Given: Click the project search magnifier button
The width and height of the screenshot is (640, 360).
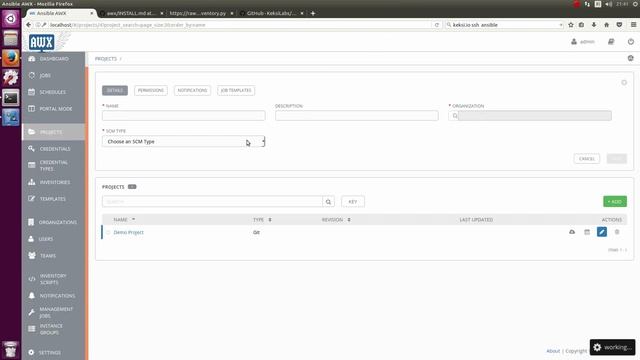Looking at the screenshot, I should [328, 202].
